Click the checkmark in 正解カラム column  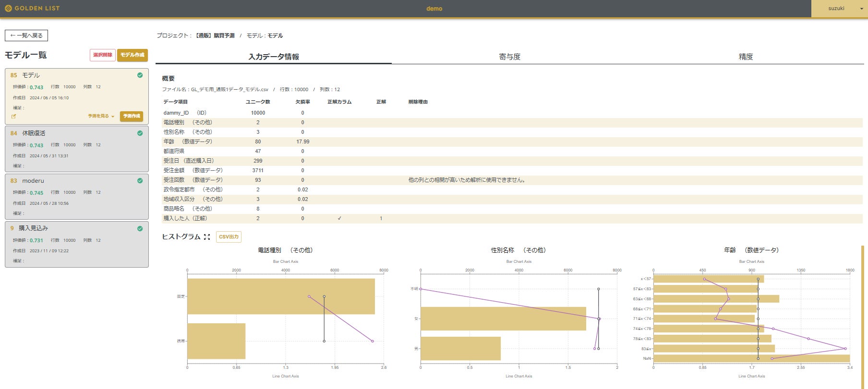339,218
